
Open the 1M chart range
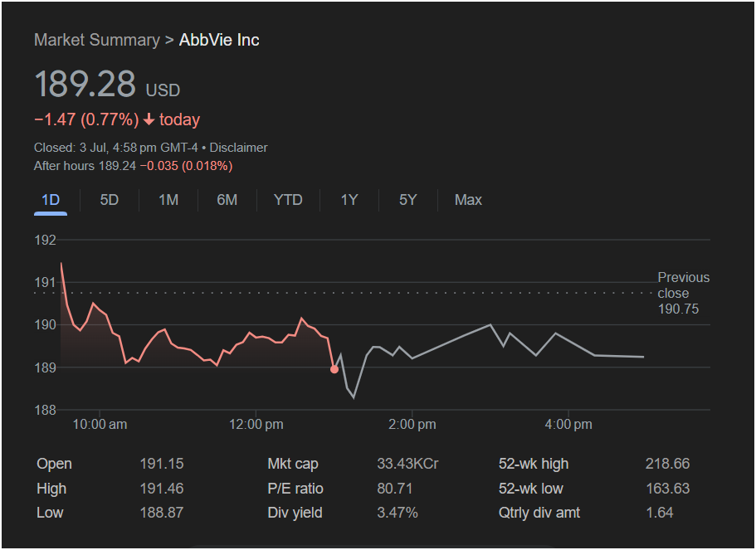pos(168,200)
